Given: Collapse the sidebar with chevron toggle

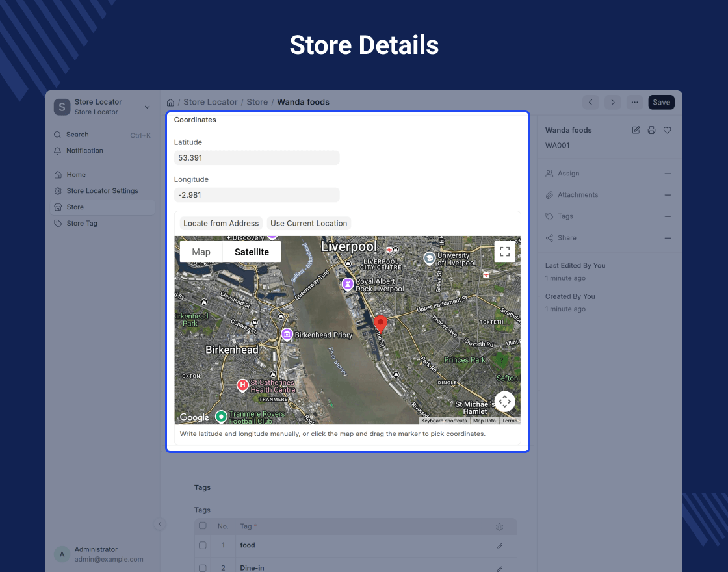Looking at the screenshot, I should click(160, 524).
